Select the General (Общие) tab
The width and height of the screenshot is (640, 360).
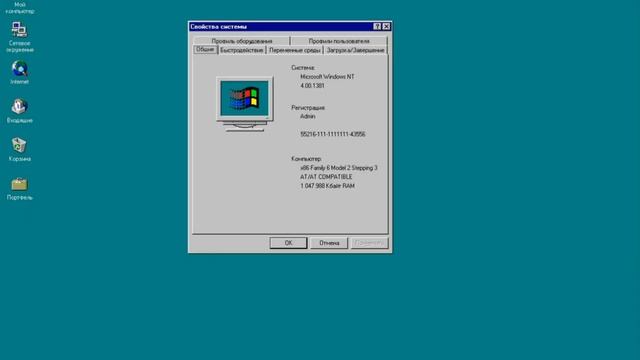(x=205, y=49)
